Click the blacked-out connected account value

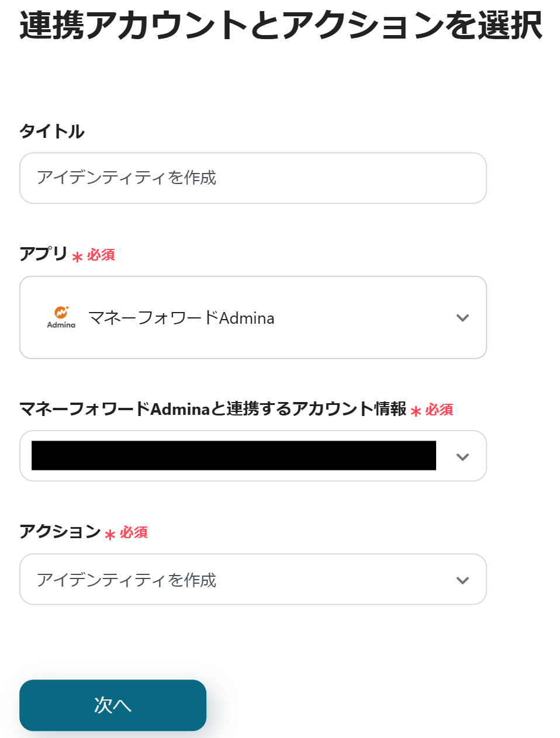click(234, 456)
